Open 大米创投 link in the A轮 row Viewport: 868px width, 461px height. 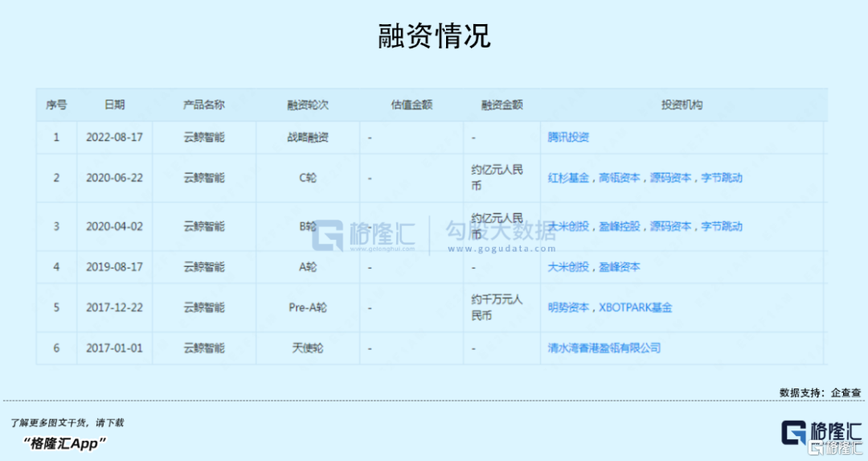(568, 267)
